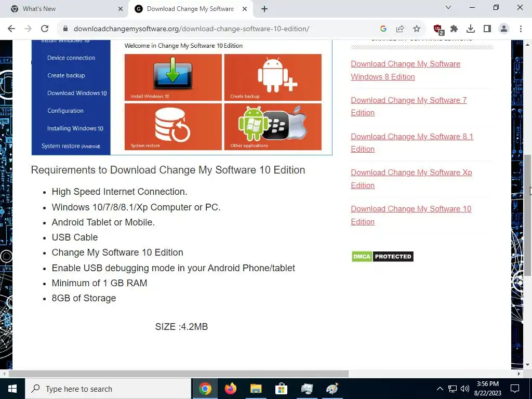The image size is (532, 399).
Task: Switch to the What's New tab
Action: tap(64, 9)
